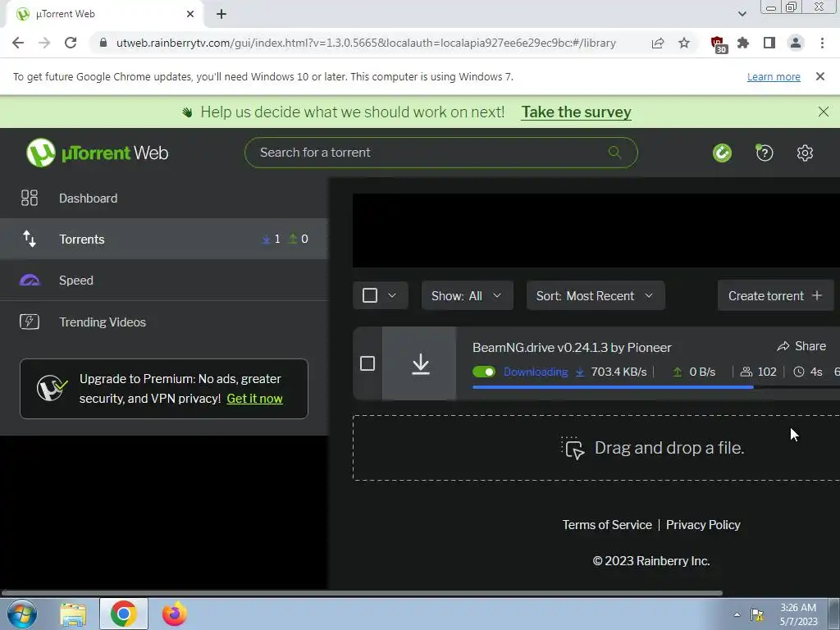The height and width of the screenshot is (630, 840).
Task: Click the site lock padlock icon
Action: 103,43
